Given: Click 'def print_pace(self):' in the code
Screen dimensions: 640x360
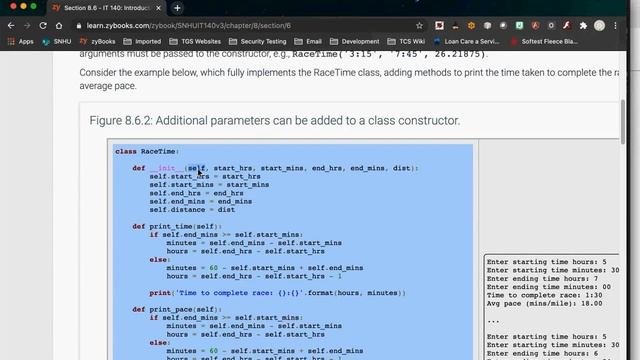Looking at the screenshot, I should (x=177, y=309).
